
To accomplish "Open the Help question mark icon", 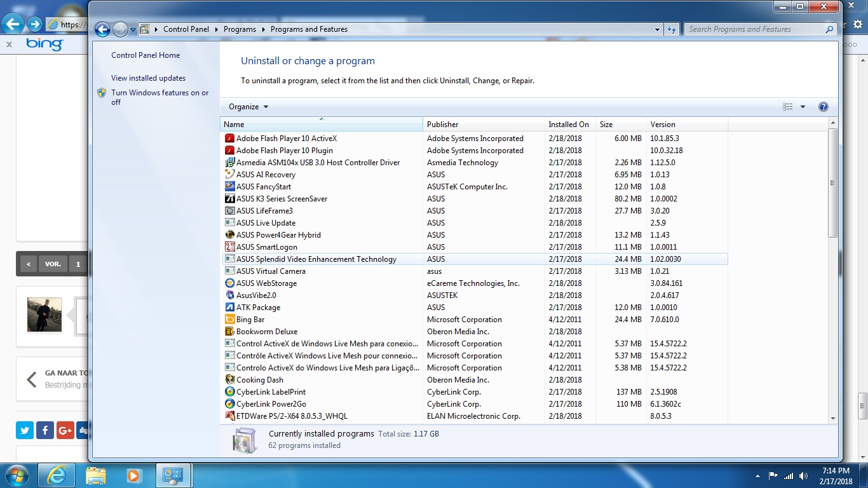I will click(x=823, y=107).
